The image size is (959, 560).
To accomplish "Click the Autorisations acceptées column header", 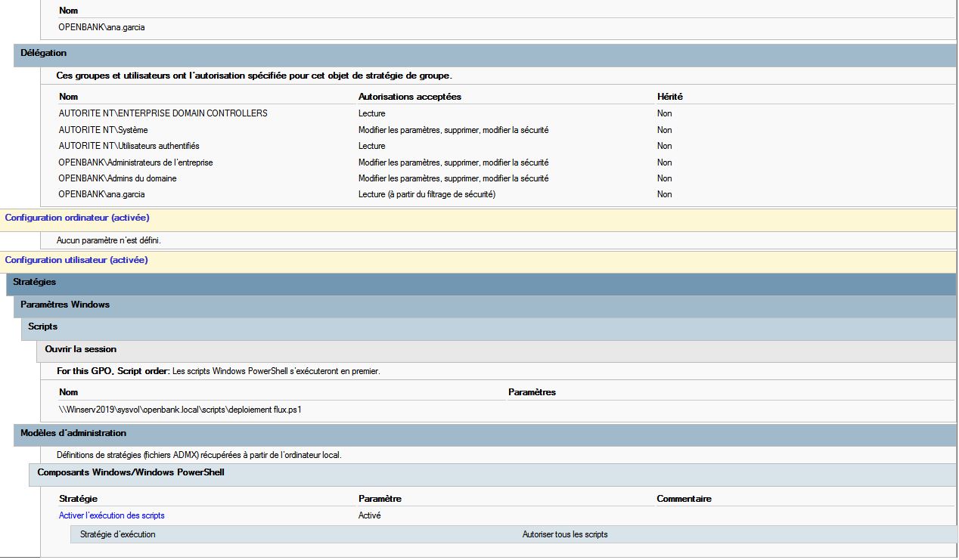I will (x=409, y=97).
